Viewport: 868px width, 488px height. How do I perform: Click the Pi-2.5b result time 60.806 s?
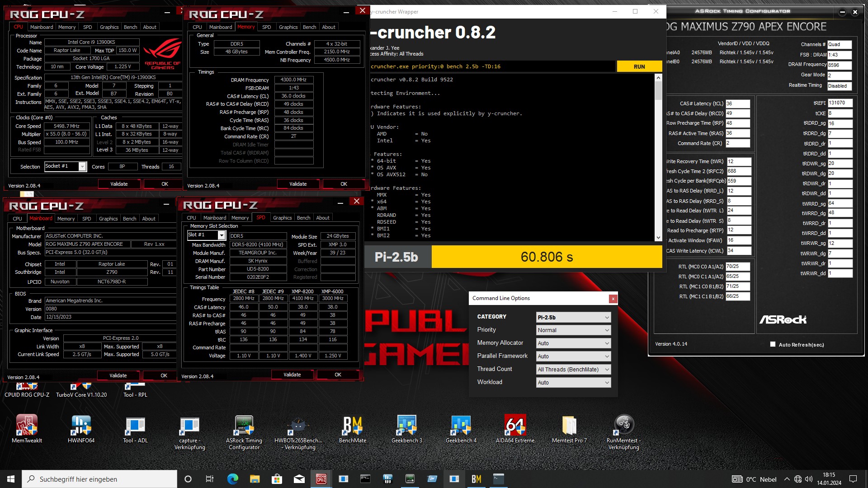click(x=547, y=257)
